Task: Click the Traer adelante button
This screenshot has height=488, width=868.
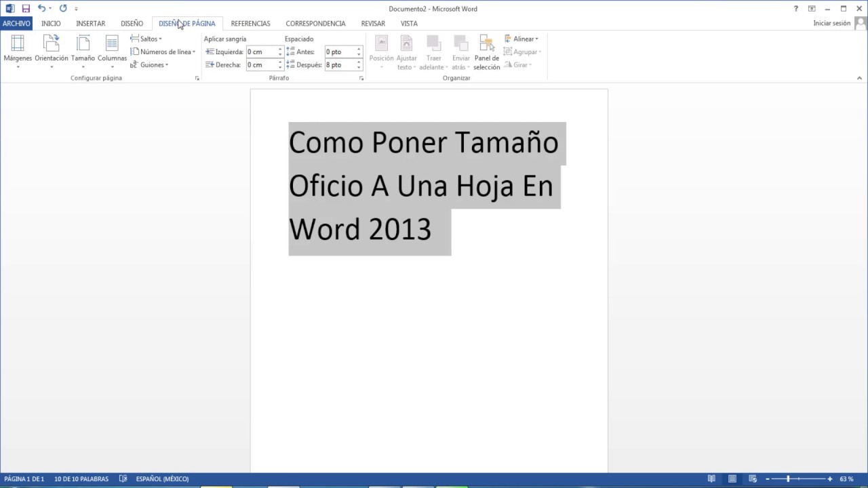Action: click(x=433, y=52)
